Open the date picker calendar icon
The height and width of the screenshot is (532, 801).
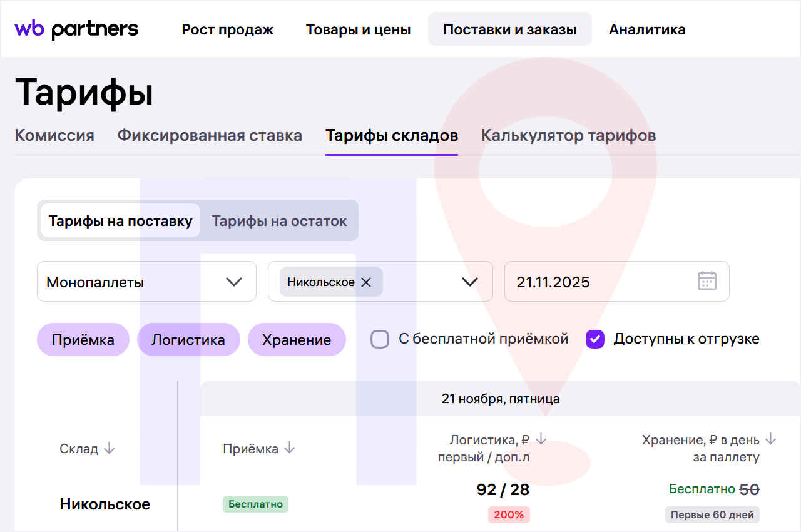[x=707, y=282]
